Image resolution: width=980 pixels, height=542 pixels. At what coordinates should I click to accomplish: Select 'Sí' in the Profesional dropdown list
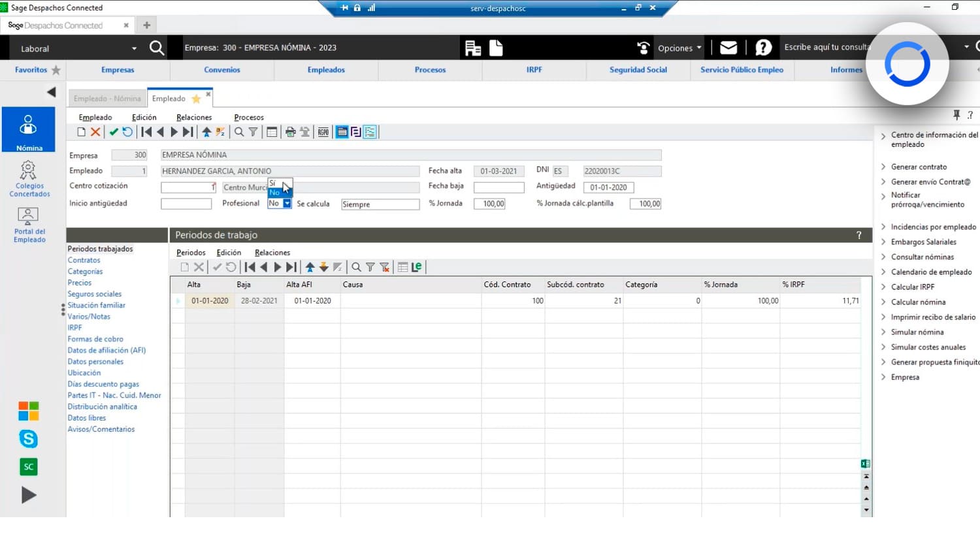click(x=273, y=183)
